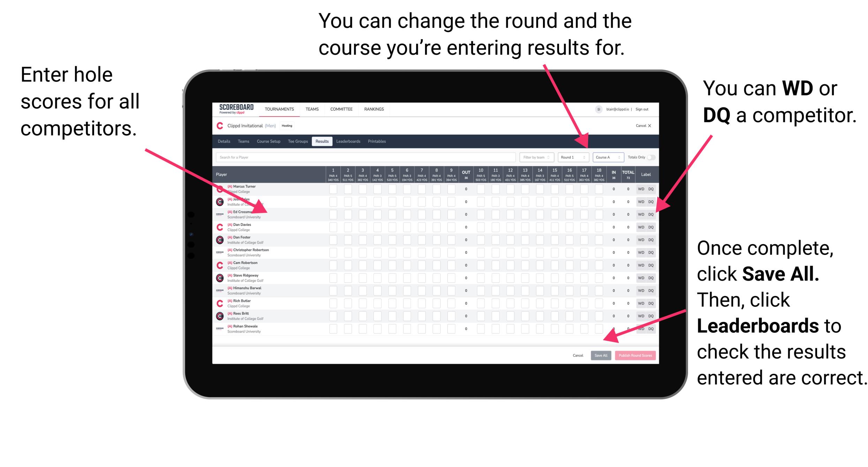
Task: Click the Save All button
Action: 600,355
